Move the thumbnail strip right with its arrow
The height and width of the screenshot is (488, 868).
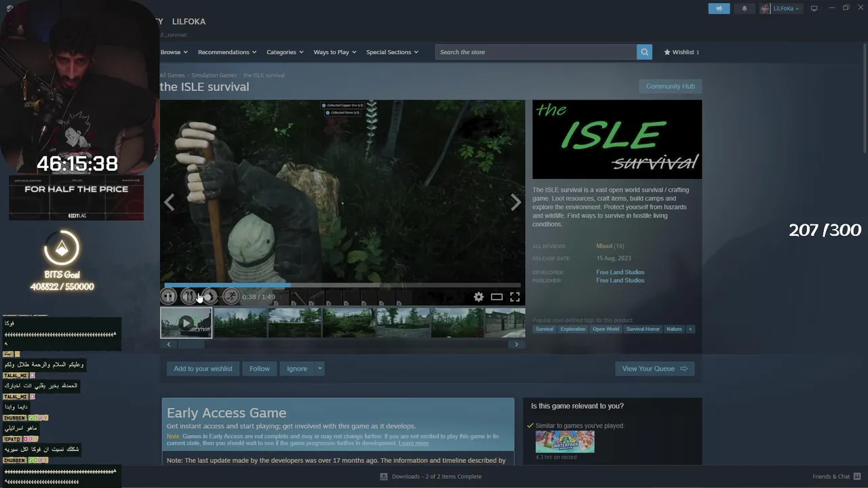(517, 344)
